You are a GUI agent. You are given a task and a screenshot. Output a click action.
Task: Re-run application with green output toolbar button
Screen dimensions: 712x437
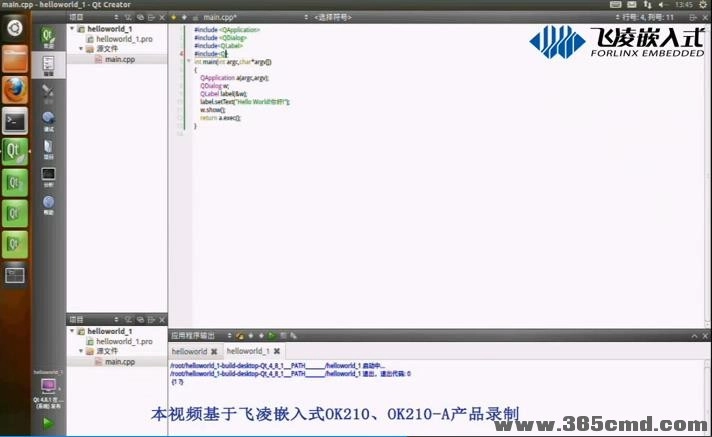pos(272,336)
